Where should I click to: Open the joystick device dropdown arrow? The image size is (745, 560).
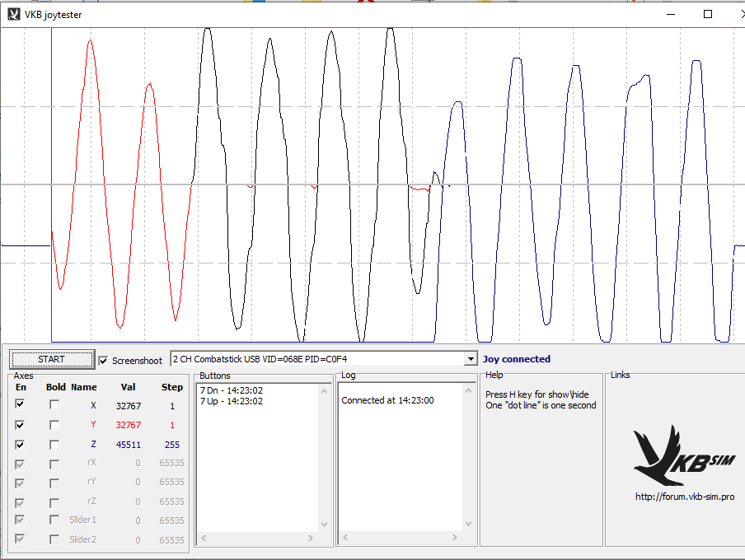(x=471, y=359)
